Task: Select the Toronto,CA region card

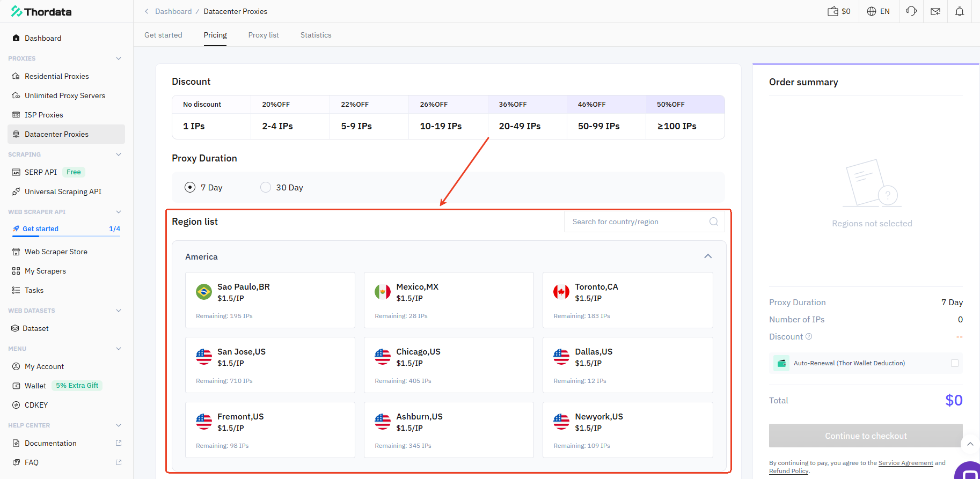Action: (x=627, y=300)
